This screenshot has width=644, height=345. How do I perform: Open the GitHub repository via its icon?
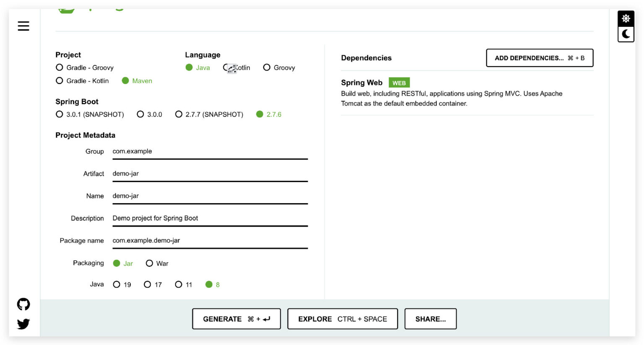click(24, 304)
